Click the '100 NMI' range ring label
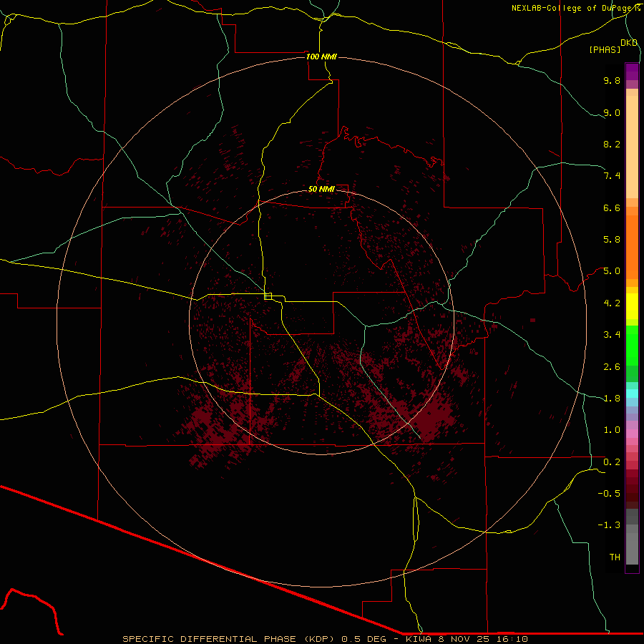 click(x=321, y=57)
